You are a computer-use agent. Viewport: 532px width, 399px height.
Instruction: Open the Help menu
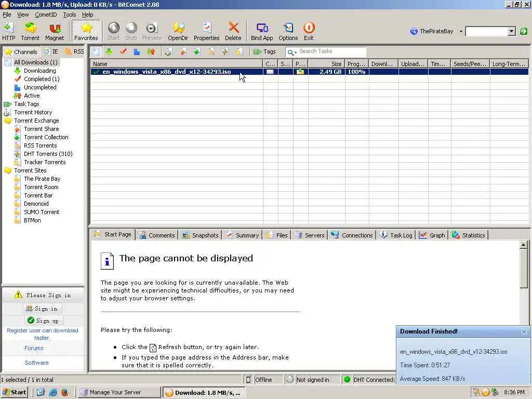pos(87,15)
